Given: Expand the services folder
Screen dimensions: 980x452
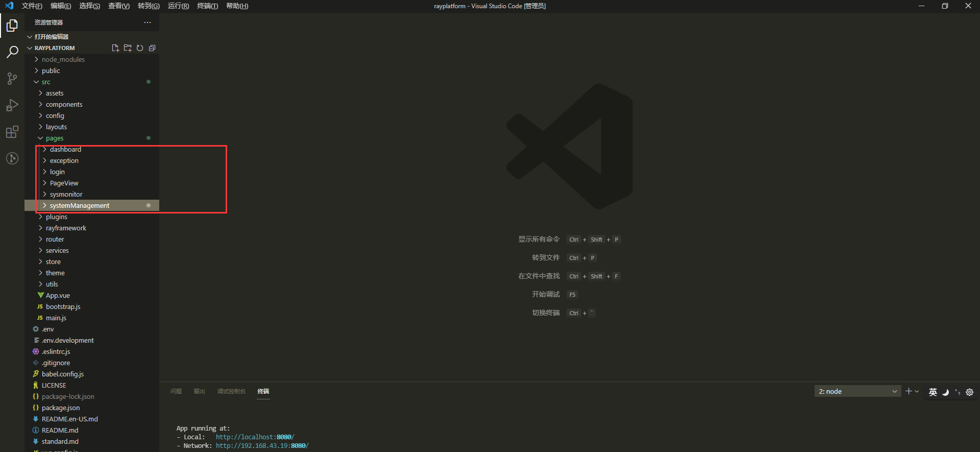Looking at the screenshot, I should click(92, 250).
